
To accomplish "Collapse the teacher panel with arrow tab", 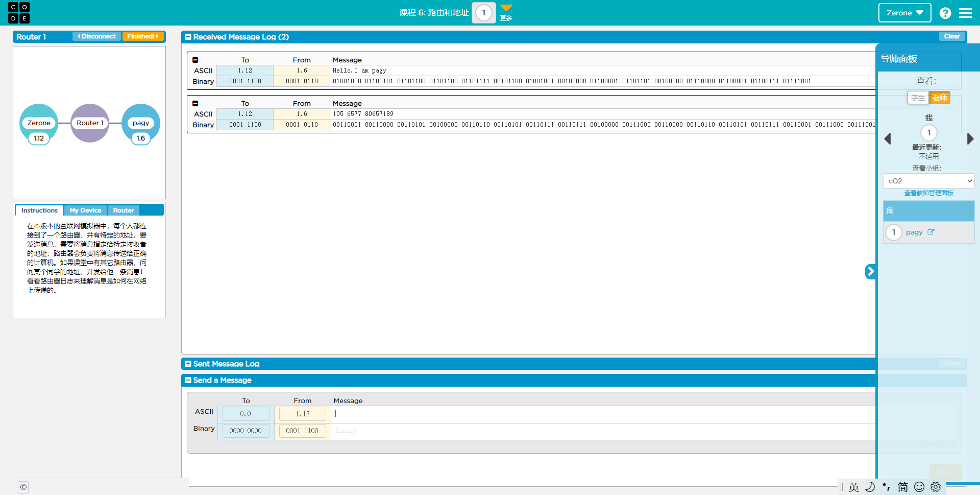I will point(870,271).
